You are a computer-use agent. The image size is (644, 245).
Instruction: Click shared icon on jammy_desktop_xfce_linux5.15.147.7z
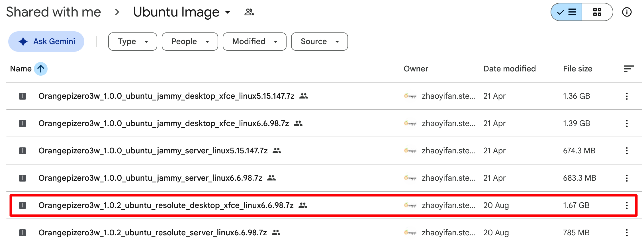(304, 96)
